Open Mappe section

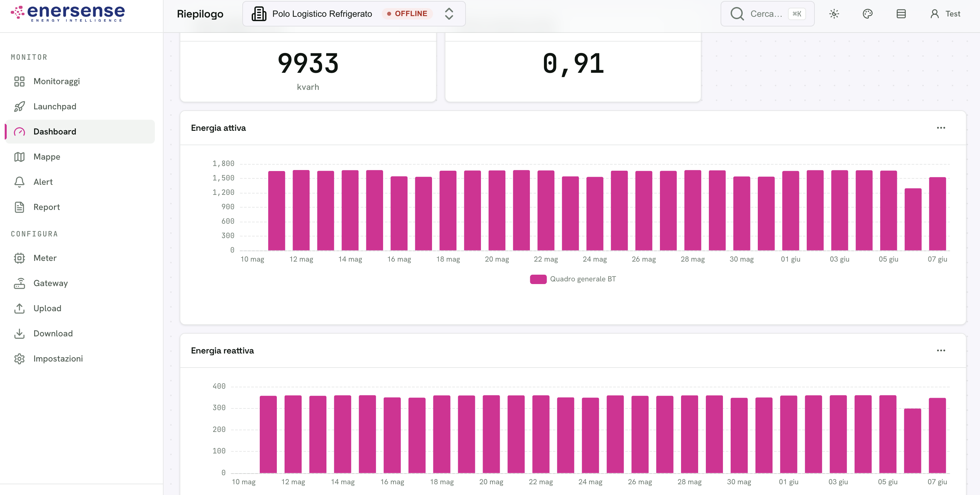[80, 157]
